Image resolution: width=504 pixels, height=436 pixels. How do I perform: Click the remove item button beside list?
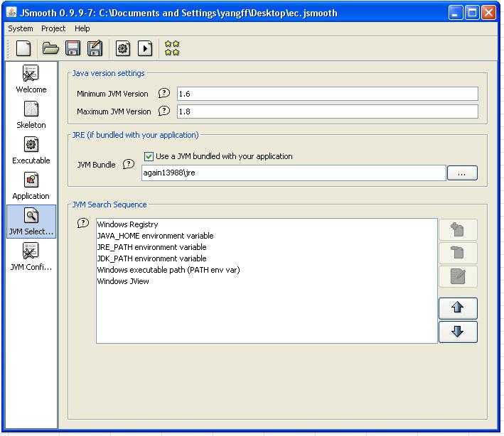point(458,253)
